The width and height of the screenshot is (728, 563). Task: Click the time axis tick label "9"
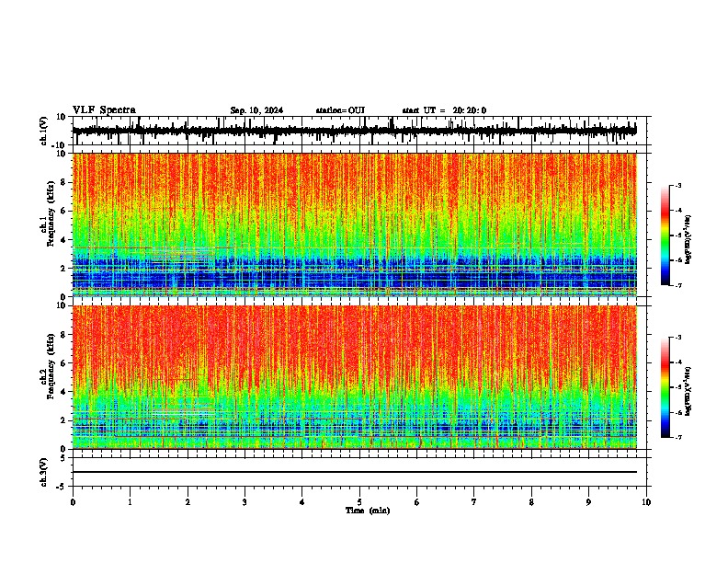click(x=588, y=502)
